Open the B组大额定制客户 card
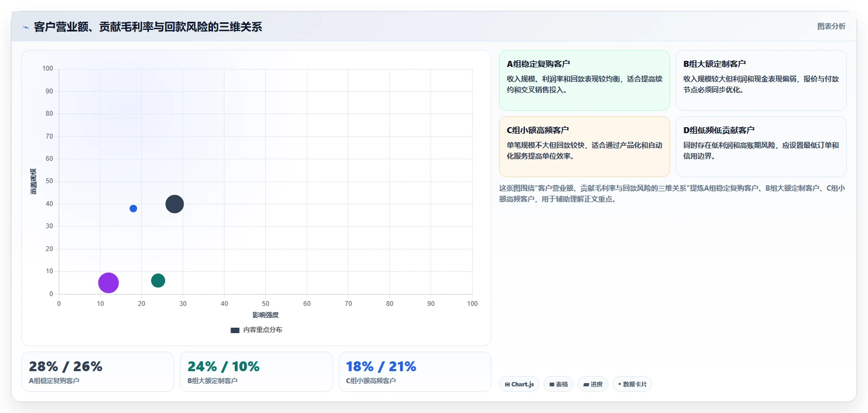This screenshot has width=868, height=413. [761, 80]
